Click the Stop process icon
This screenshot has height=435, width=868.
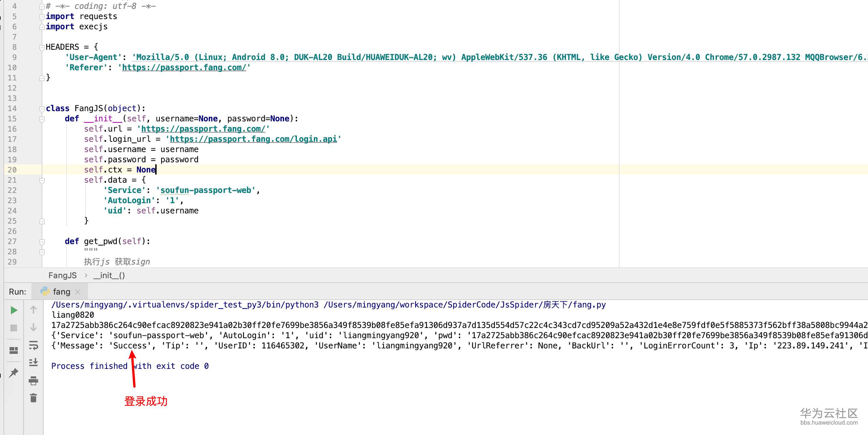(14, 328)
